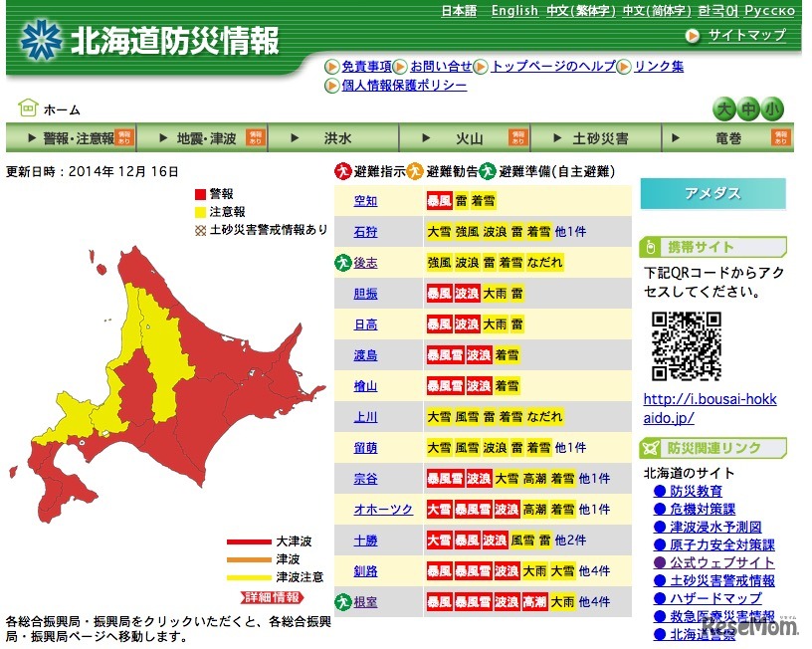Open the 携帯サイト mobile phone icon
The image size is (812, 649).
(x=653, y=247)
